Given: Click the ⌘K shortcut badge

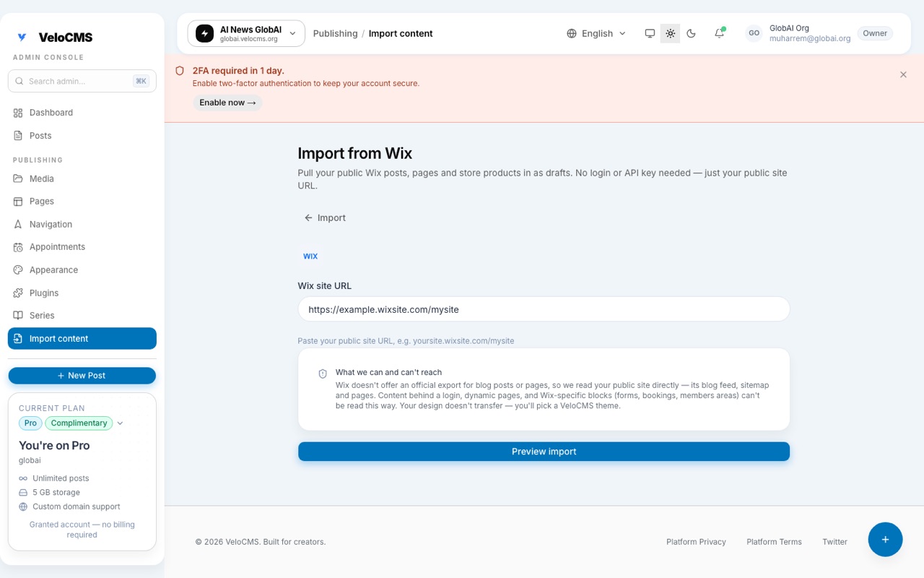Looking at the screenshot, I should (x=141, y=81).
